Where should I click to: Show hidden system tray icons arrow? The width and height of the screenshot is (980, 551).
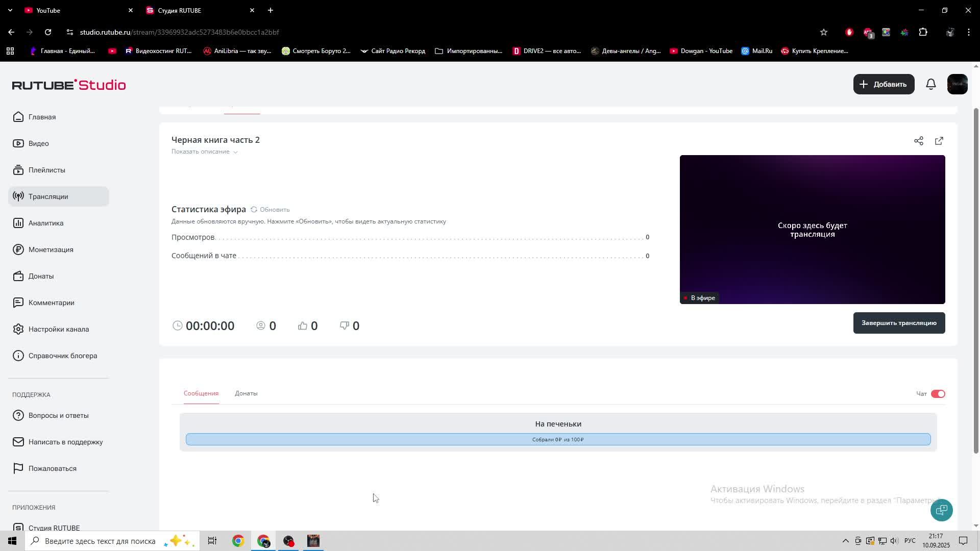coord(845,541)
